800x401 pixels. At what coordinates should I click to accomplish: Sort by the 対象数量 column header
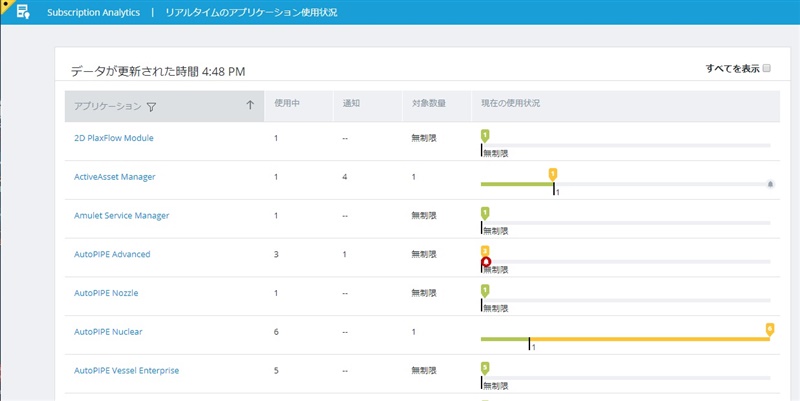click(x=429, y=106)
